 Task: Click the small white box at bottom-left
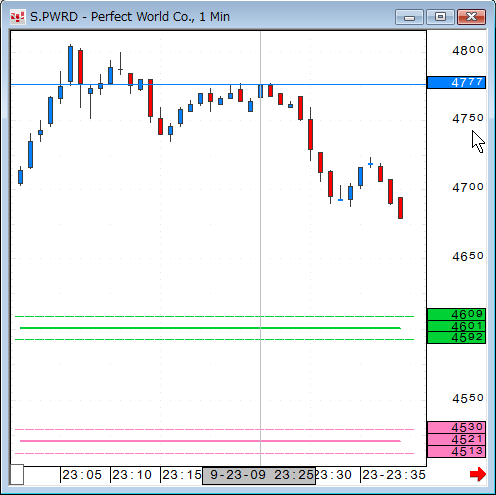[x=17, y=474]
